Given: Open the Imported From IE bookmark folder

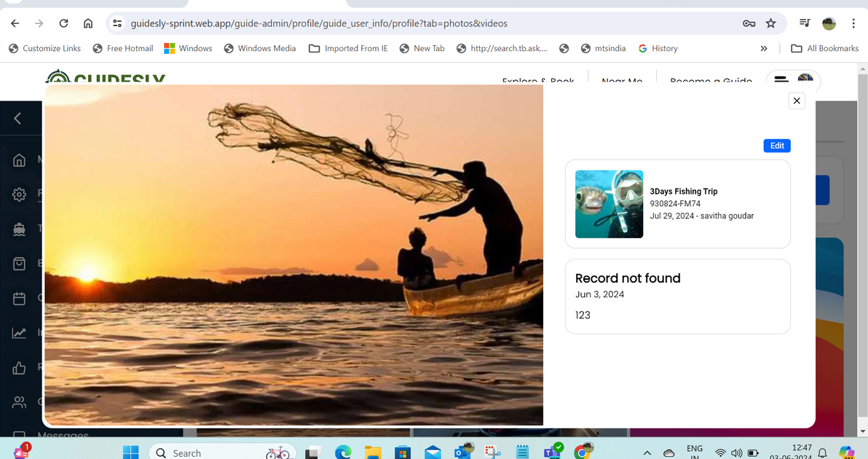Looking at the screenshot, I should 348,49.
